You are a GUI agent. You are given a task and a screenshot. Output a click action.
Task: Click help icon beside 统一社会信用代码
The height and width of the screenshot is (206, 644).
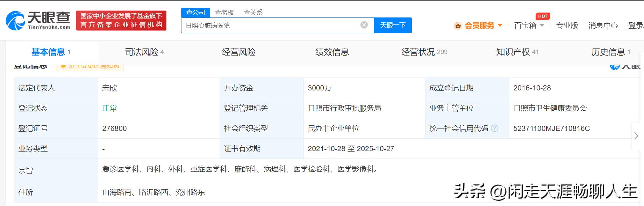tap(494, 128)
